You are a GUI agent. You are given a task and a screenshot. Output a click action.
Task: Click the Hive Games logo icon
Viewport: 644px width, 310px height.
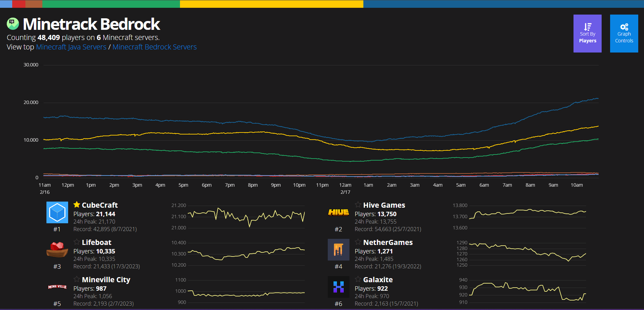click(339, 212)
